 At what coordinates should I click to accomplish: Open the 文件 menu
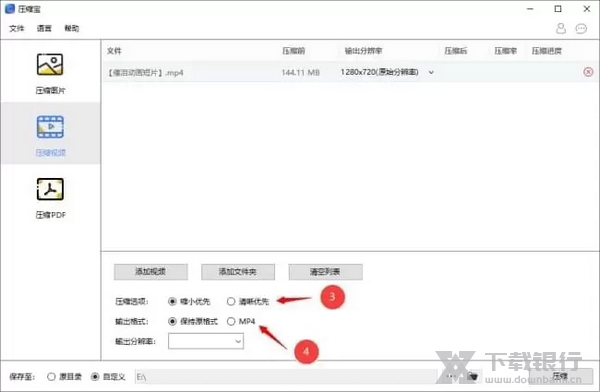[16, 28]
